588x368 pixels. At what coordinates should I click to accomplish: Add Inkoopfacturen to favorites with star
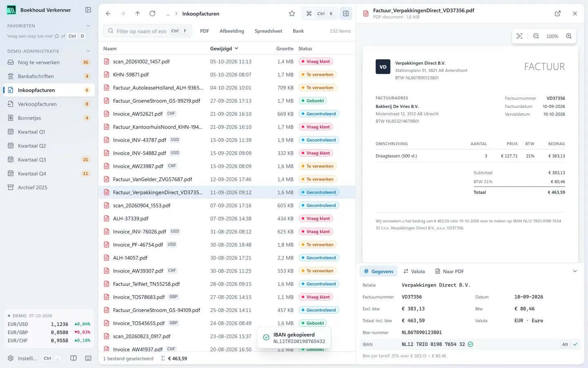pyautogui.click(x=292, y=13)
